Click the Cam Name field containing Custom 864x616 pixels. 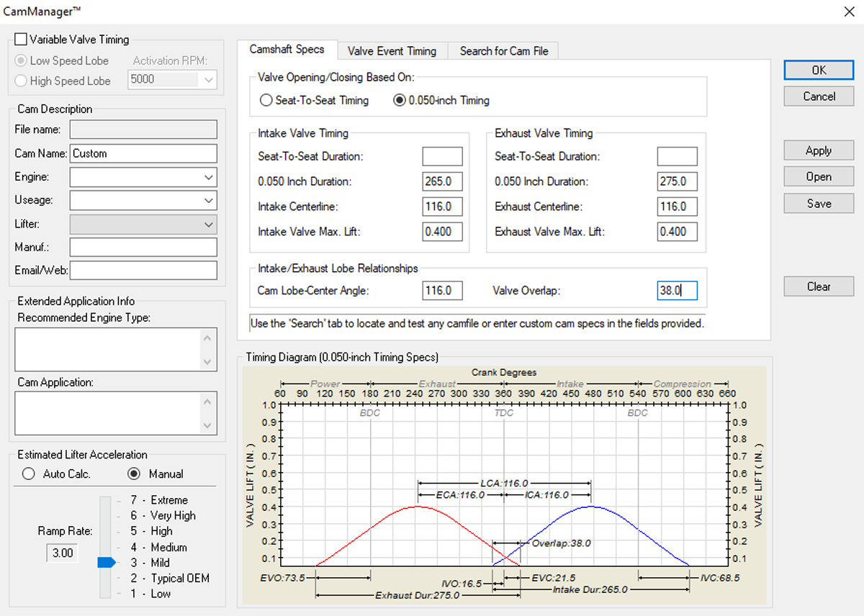point(143,153)
